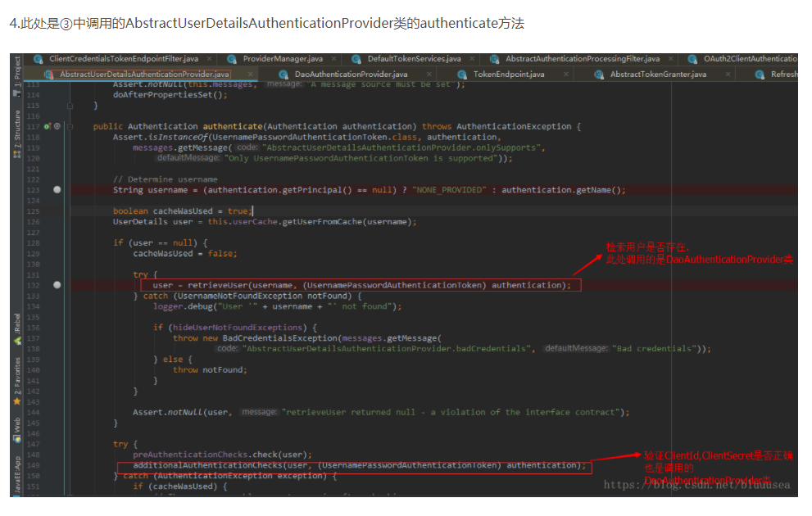This screenshot has width=812, height=516.
Task: Click "Determine username" comment on line 122
Action: click(166, 179)
